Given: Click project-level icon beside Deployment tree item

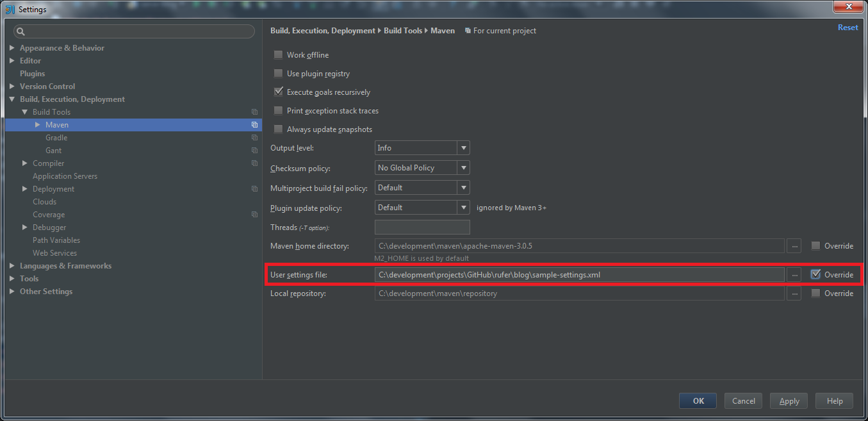Looking at the screenshot, I should pyautogui.click(x=254, y=189).
